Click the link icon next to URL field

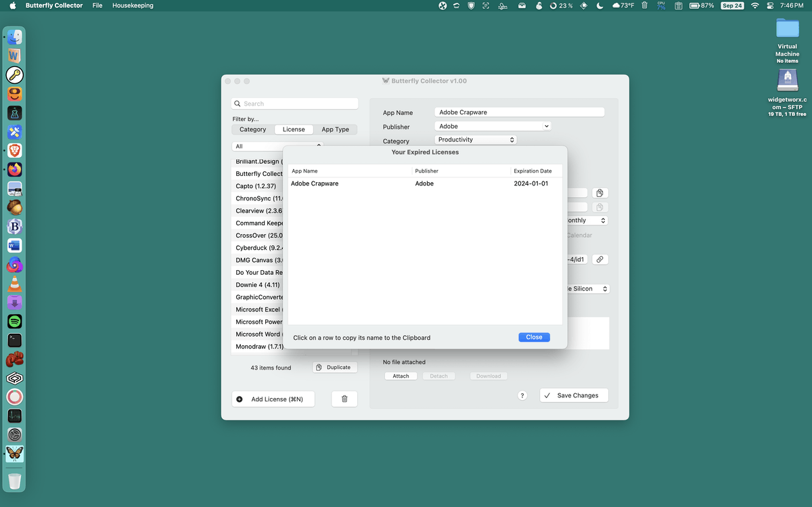click(x=600, y=259)
